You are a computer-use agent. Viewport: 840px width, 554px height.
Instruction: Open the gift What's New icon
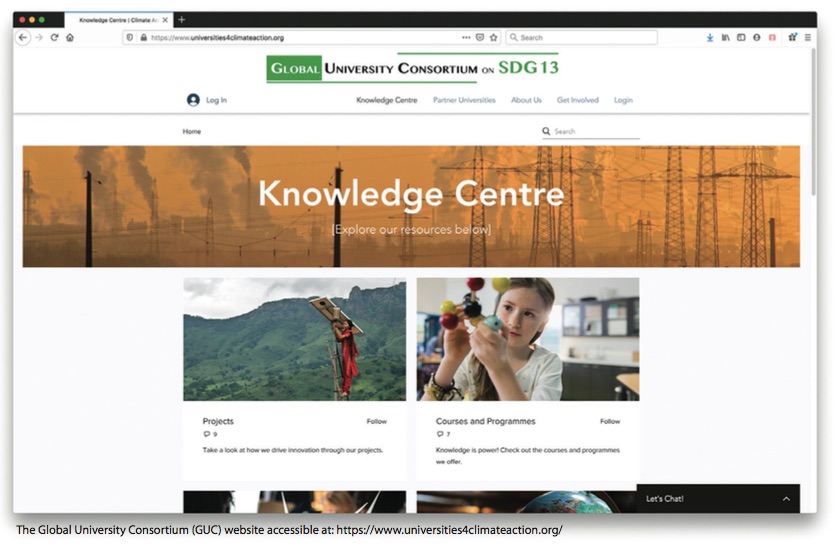click(792, 37)
